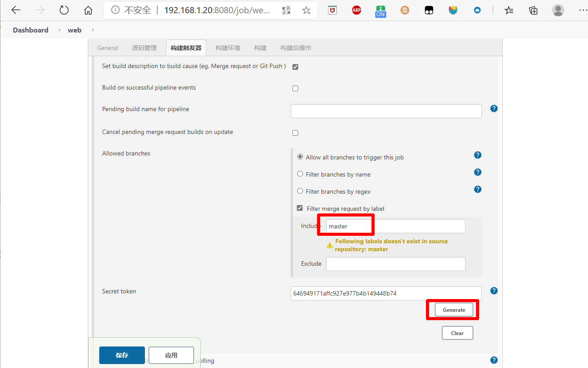Open the page translate icon
This screenshot has width=588, height=368.
[286, 10]
